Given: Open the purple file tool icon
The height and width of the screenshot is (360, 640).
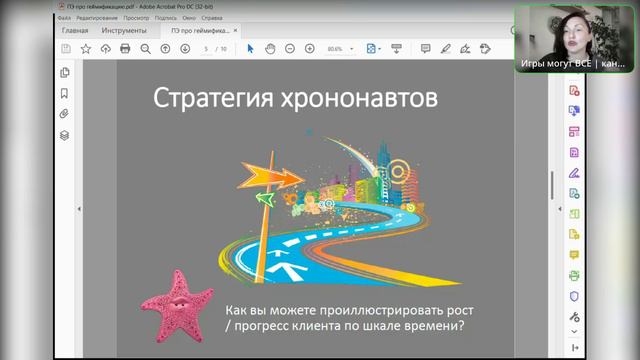Looking at the screenshot, I should 574,153.
